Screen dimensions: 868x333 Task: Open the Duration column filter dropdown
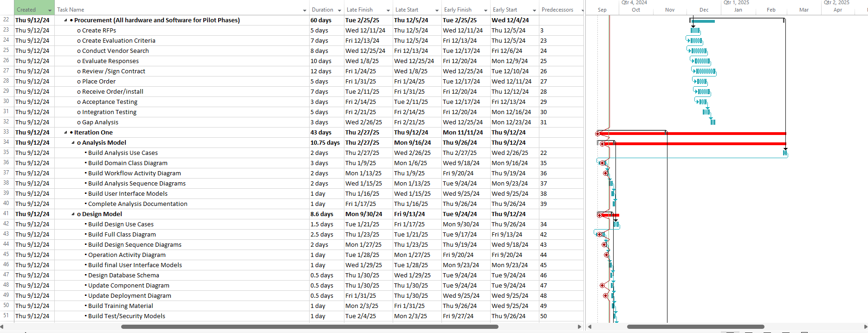tap(340, 10)
